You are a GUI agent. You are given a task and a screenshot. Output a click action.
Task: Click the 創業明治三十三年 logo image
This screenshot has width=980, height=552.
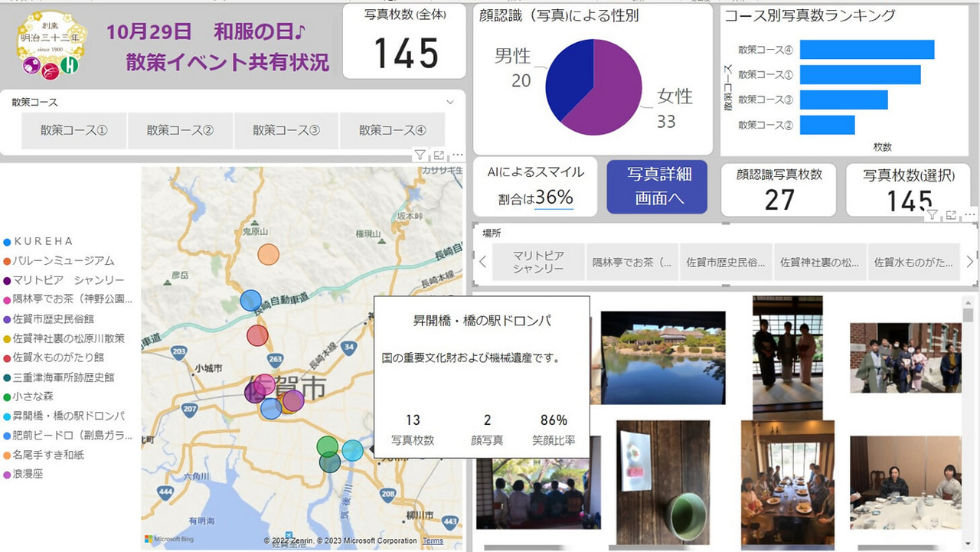[x=51, y=44]
